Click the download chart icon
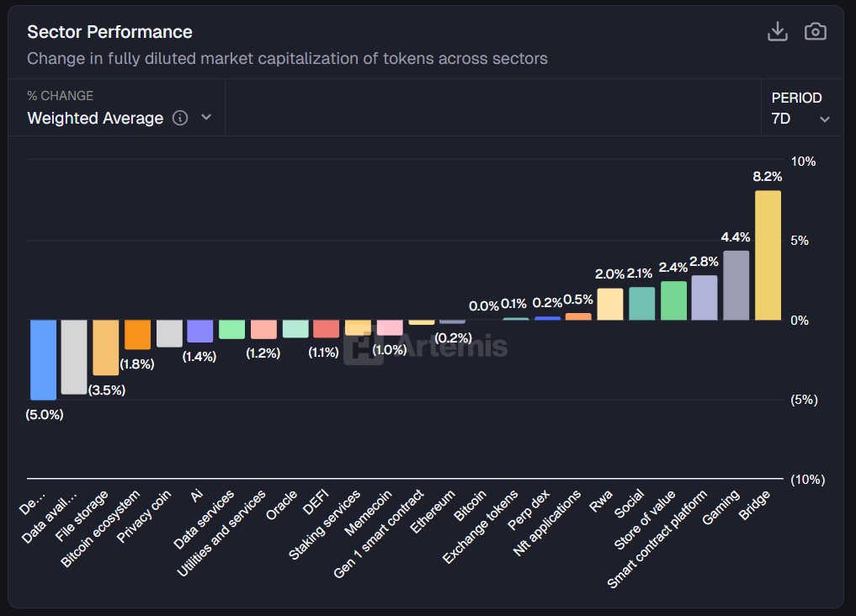The height and width of the screenshot is (616, 856). coord(777,32)
